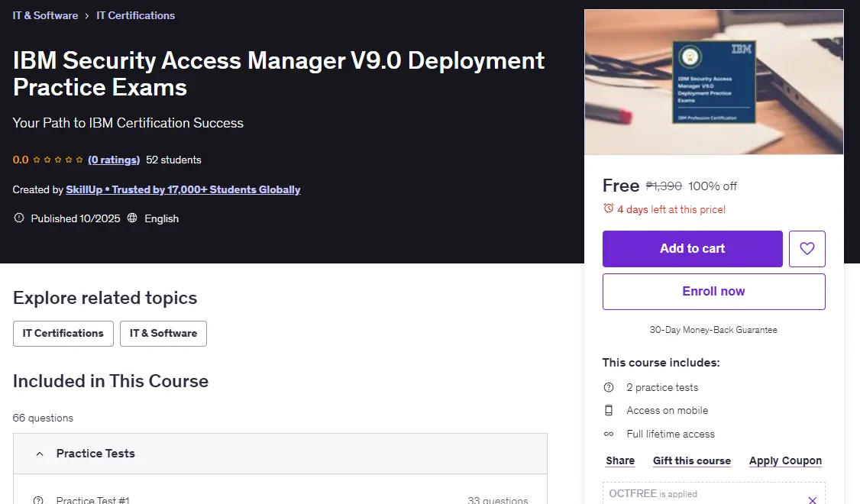Open the IT Certifications breadcrumb link
This screenshot has width=860, height=504.
click(x=135, y=15)
